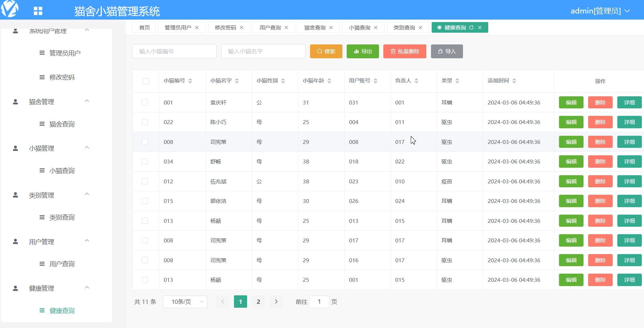Click the 输入小猫名字 input field
Image resolution: width=644 pixels, height=328 pixels.
pos(263,51)
